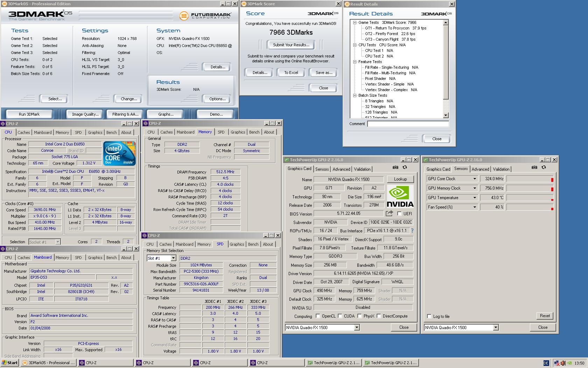The height and width of the screenshot is (368, 588).
Task: Click the NVIDIA tray icon
Action: point(569,363)
